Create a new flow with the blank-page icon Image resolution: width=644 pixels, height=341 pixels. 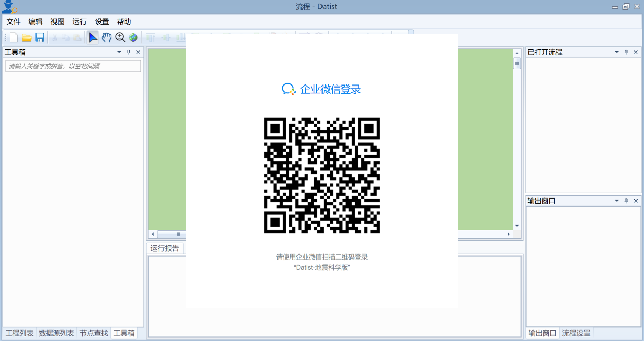[x=14, y=37]
